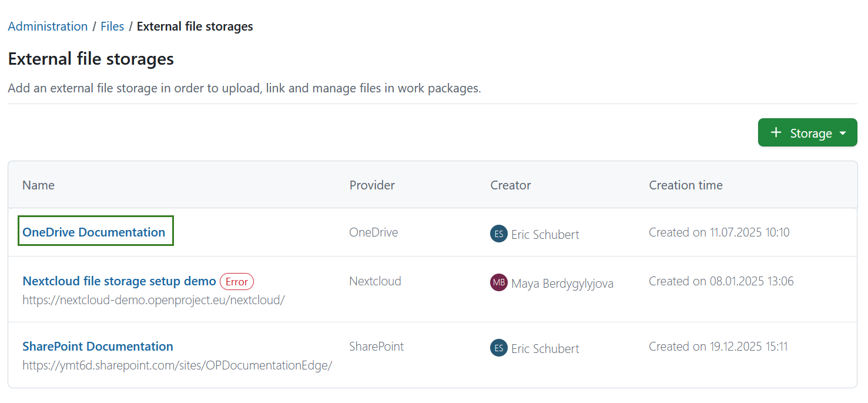Click the External file storages breadcrumb item

pyautogui.click(x=195, y=26)
